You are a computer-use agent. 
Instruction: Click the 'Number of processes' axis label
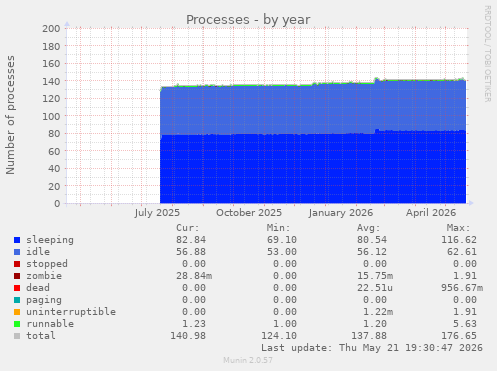tap(10, 115)
